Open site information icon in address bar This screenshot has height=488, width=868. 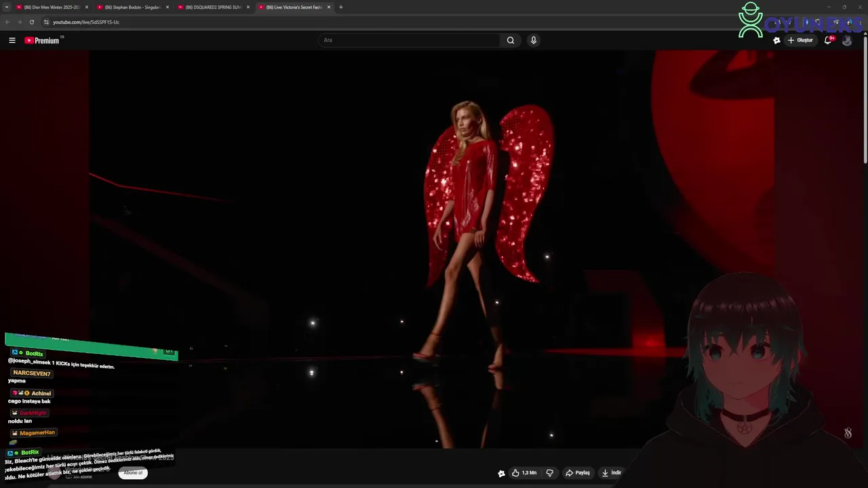click(x=46, y=22)
